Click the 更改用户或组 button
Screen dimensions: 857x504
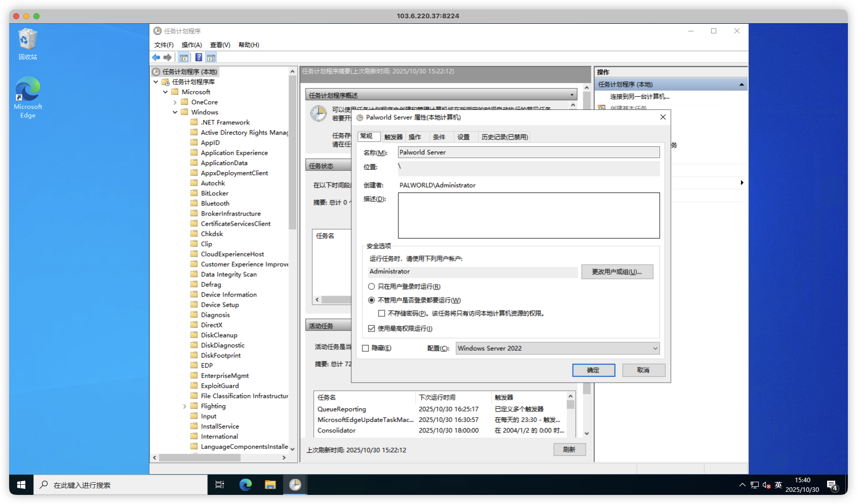617,272
